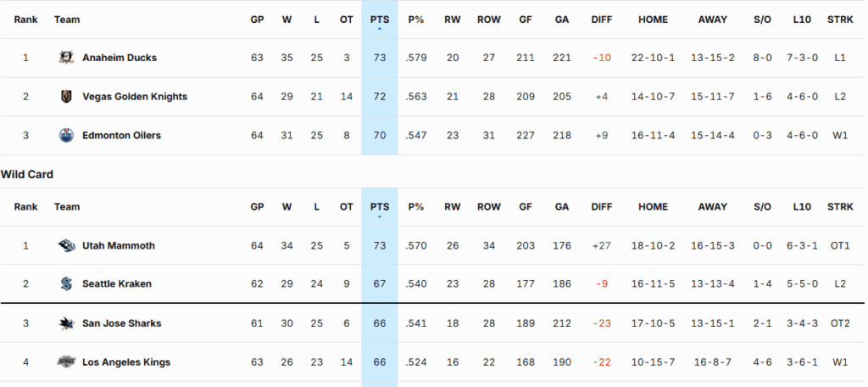Click the Anaheim Ducks logo icon
This screenshot has height=387, width=868.
[67, 58]
